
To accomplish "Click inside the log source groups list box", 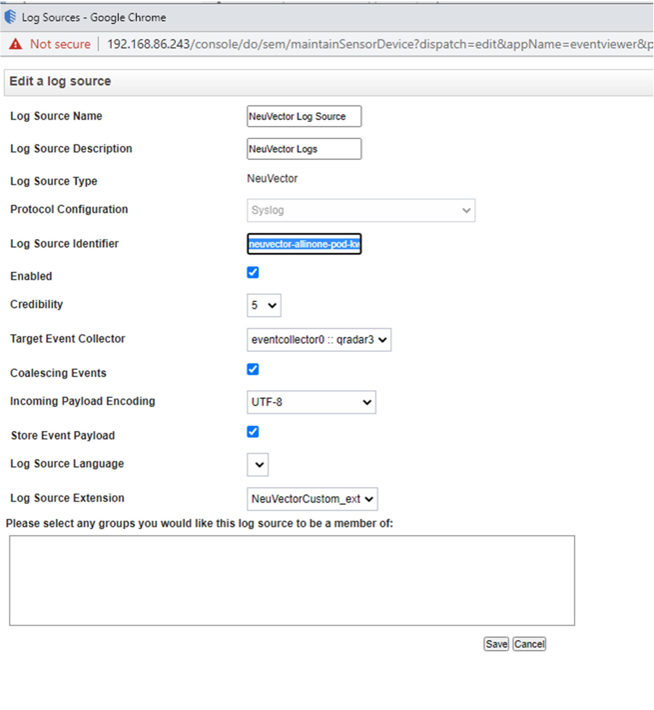I will (291, 580).
